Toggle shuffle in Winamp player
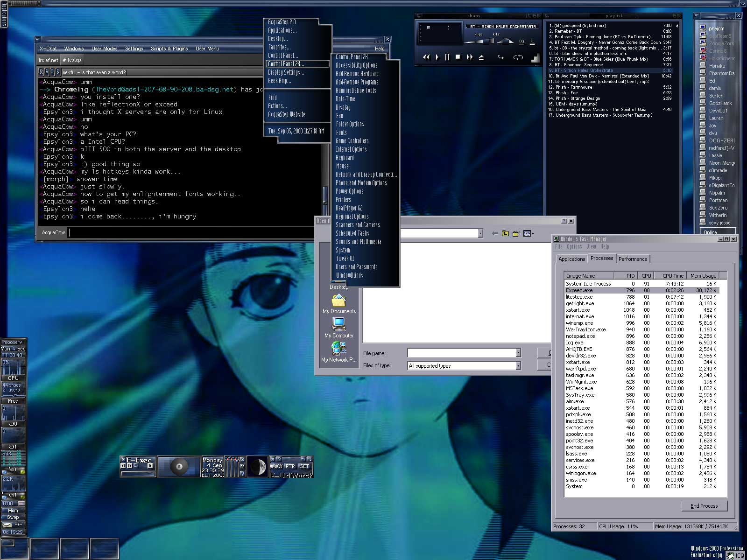 pyautogui.click(x=501, y=57)
